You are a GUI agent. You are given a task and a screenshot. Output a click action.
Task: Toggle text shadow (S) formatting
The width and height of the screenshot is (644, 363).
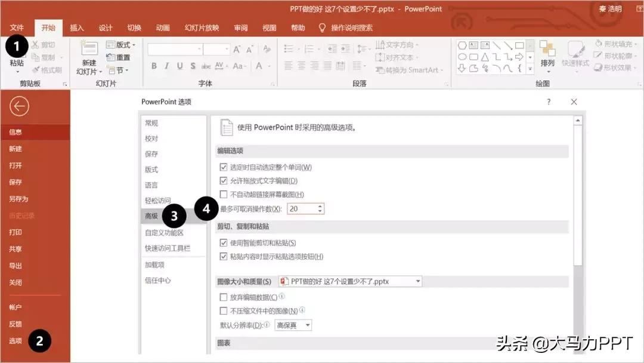tap(193, 66)
